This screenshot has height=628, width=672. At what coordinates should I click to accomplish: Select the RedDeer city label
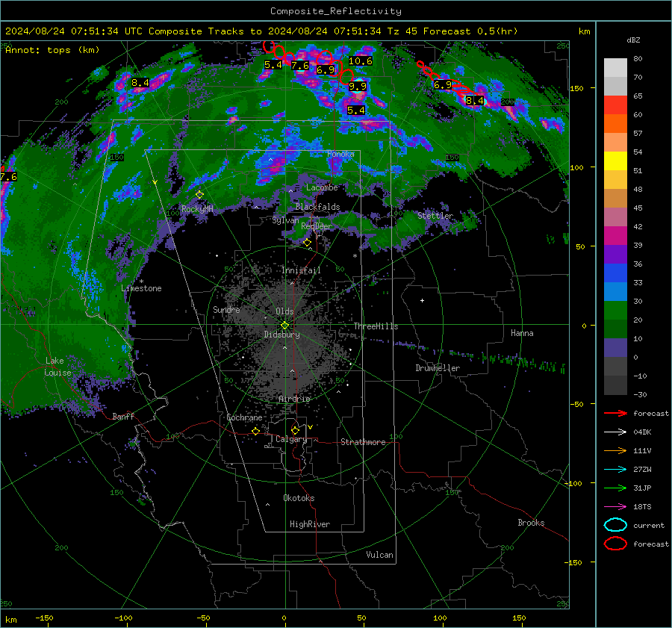point(317,226)
